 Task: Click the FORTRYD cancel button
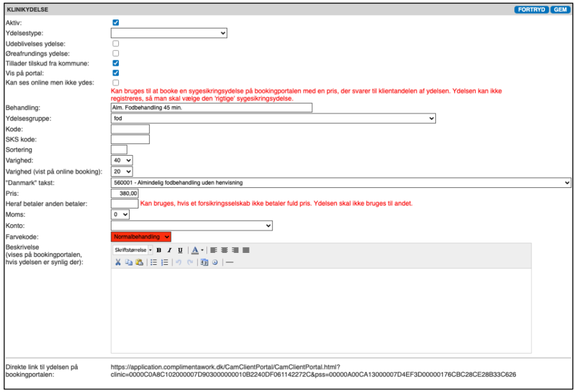pos(531,9)
